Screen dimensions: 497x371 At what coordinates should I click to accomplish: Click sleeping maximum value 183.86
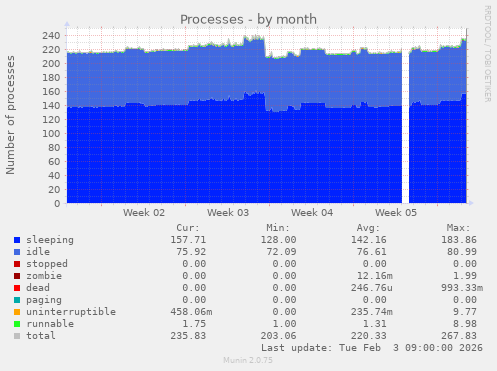(459, 240)
